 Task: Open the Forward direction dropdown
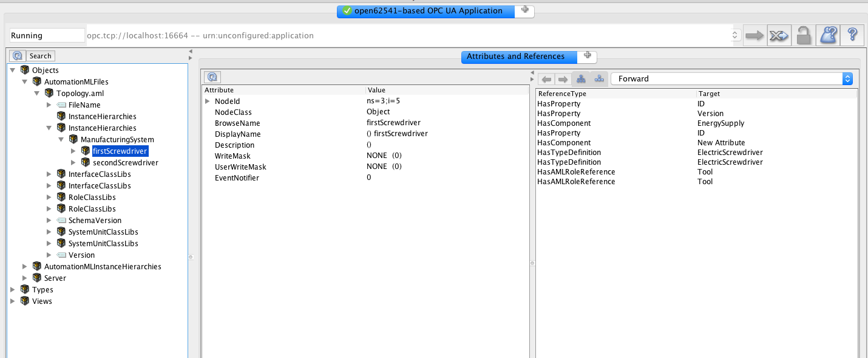[848, 78]
